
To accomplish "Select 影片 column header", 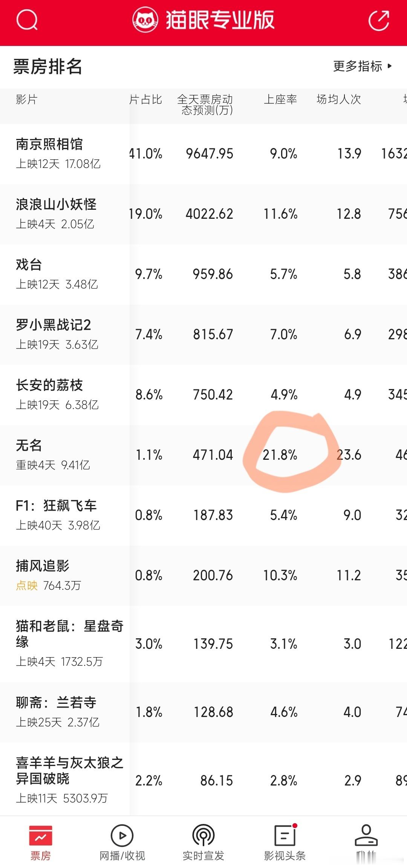I will (x=27, y=99).
